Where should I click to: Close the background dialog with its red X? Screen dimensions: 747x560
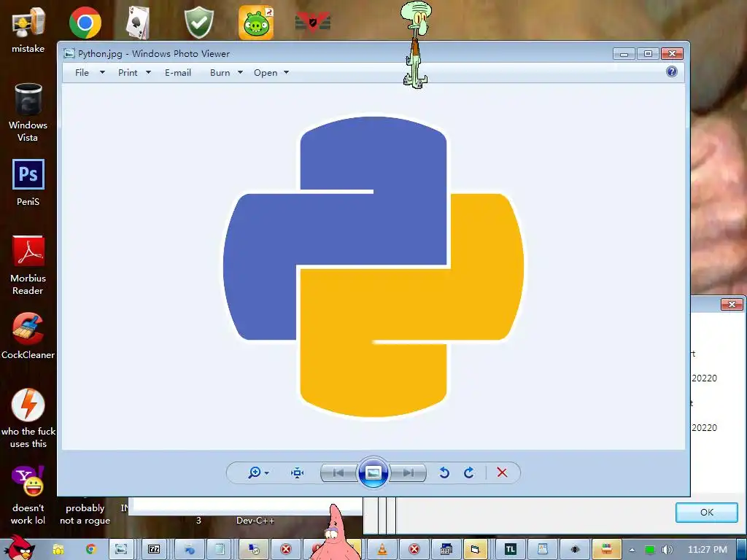tap(732, 304)
